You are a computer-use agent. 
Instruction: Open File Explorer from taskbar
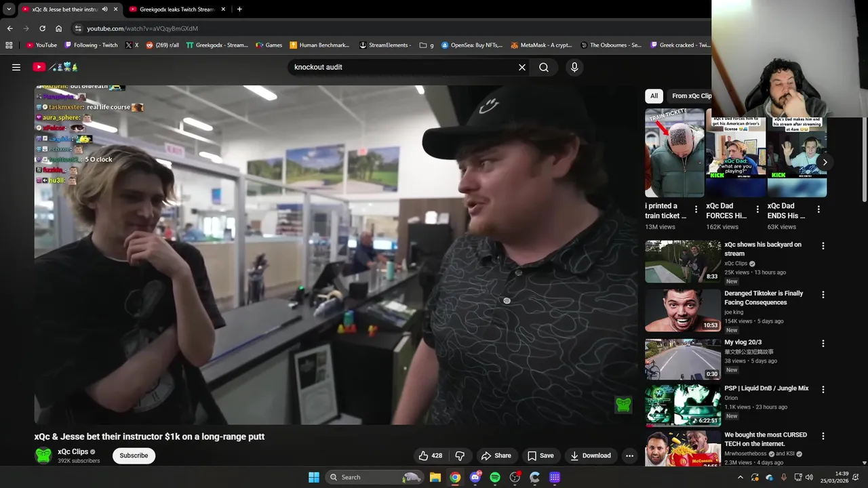[x=435, y=477]
